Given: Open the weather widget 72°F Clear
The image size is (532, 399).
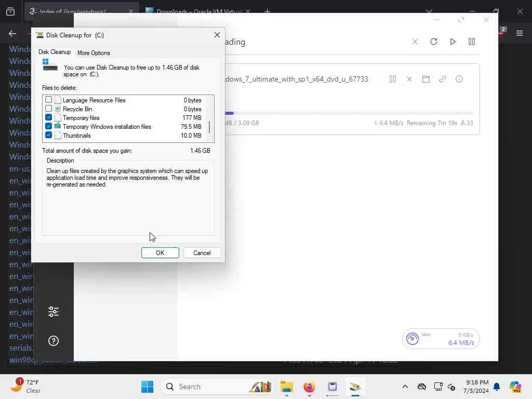Looking at the screenshot, I should click(x=26, y=386).
